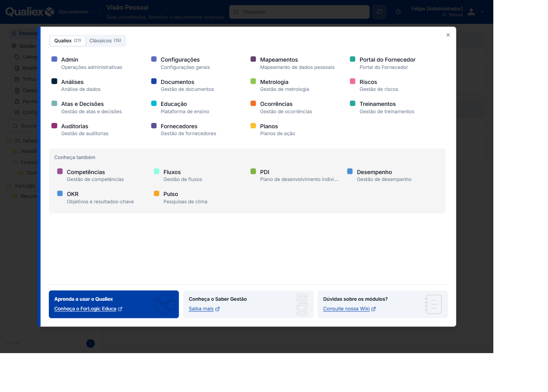The width and height of the screenshot is (548, 392).
Task: Expand the Documentos dropdown in header
Action: click(x=77, y=12)
